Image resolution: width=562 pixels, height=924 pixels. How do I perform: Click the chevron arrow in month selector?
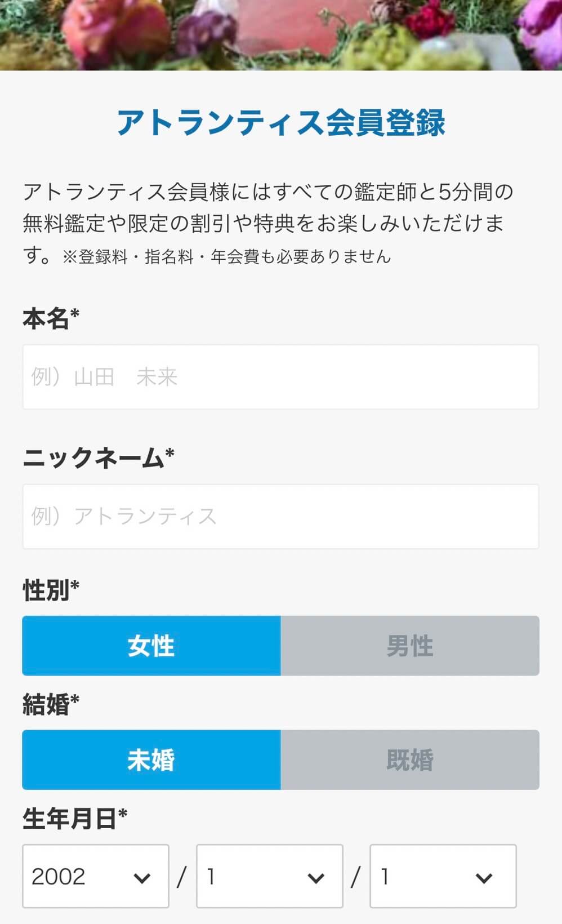[316, 878]
